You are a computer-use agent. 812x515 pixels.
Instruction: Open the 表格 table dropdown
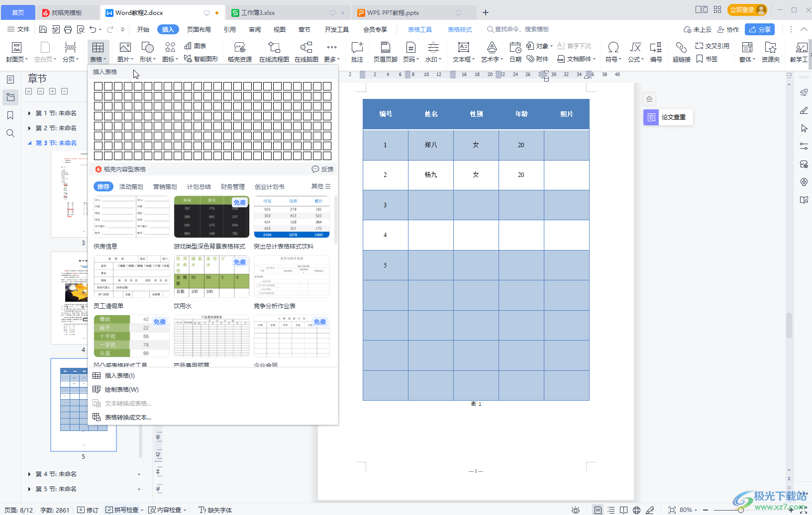[x=98, y=52]
